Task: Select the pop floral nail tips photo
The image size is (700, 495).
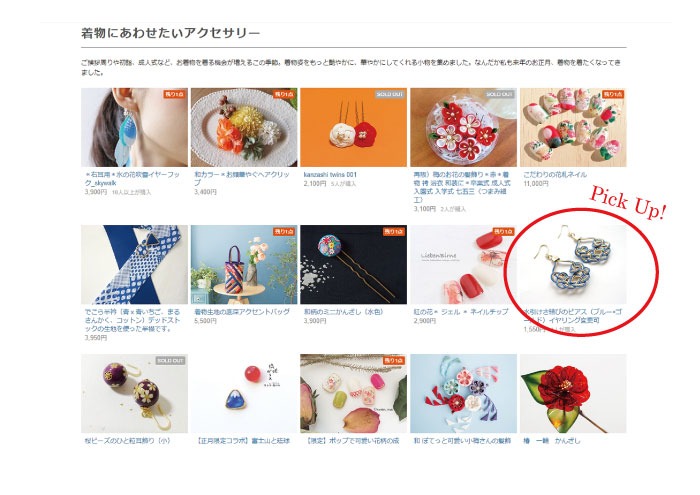Action: point(354,394)
